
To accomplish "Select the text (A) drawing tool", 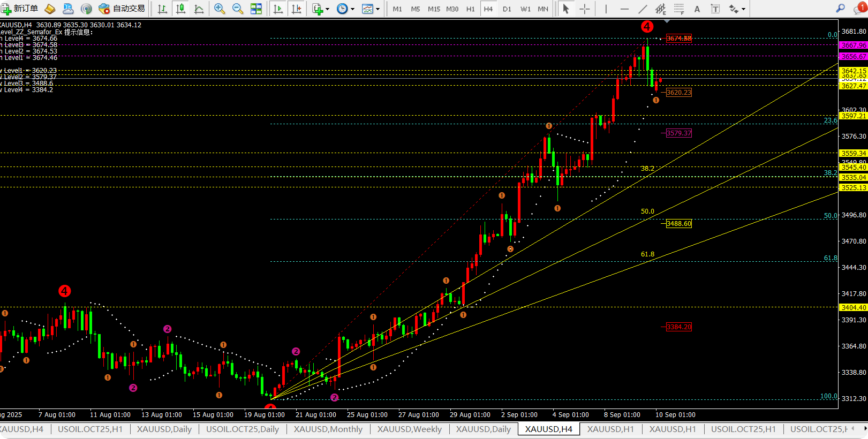I will coord(697,9).
